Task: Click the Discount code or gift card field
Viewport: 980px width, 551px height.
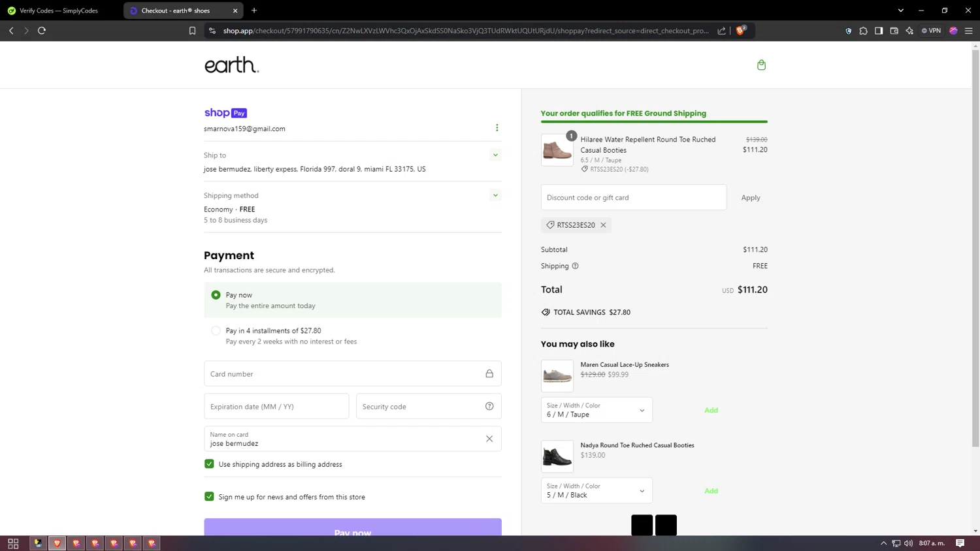Action: pyautogui.click(x=634, y=197)
